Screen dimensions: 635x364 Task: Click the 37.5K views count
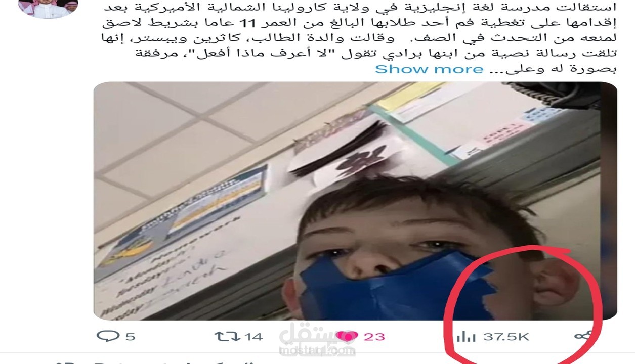click(506, 337)
